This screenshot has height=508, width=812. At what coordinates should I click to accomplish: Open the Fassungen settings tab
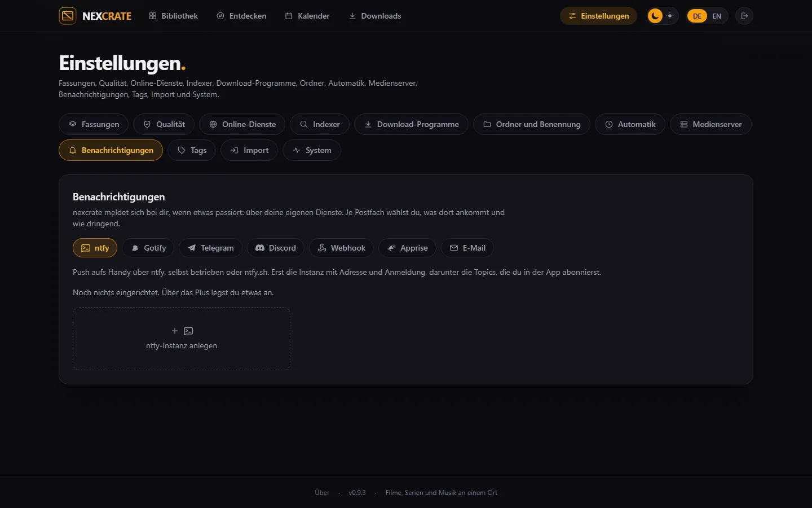[94, 124]
